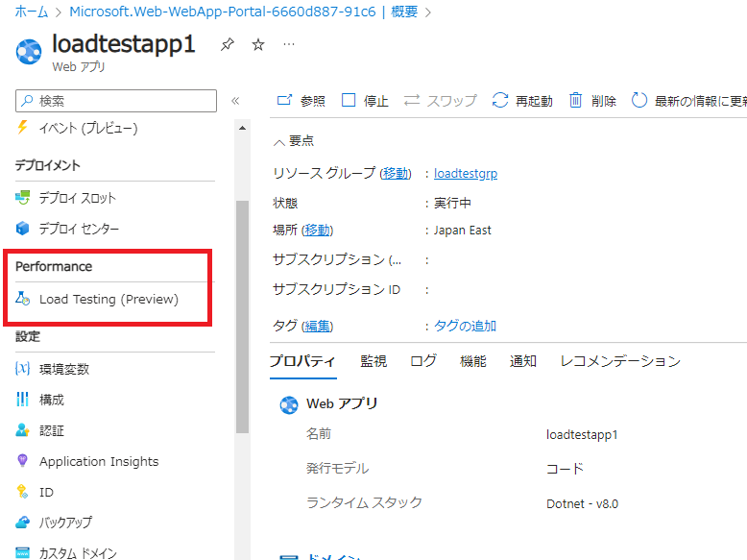Restart the app with 再起動
The height and width of the screenshot is (560, 747).
click(522, 101)
